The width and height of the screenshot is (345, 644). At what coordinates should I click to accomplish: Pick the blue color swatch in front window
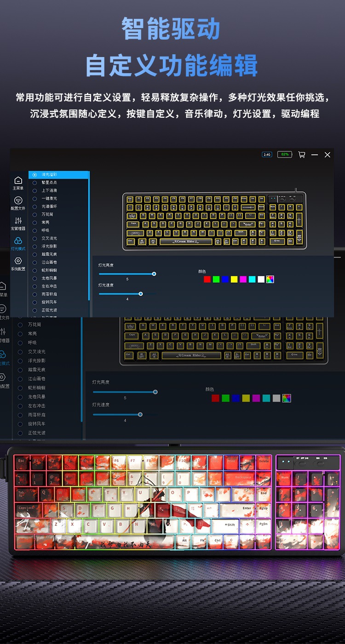pos(225,279)
